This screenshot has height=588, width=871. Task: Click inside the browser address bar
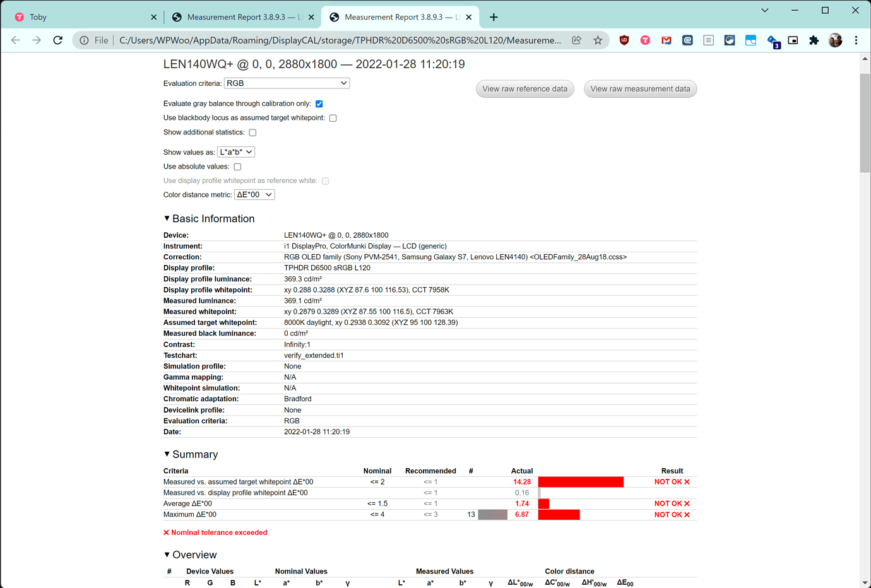341,40
